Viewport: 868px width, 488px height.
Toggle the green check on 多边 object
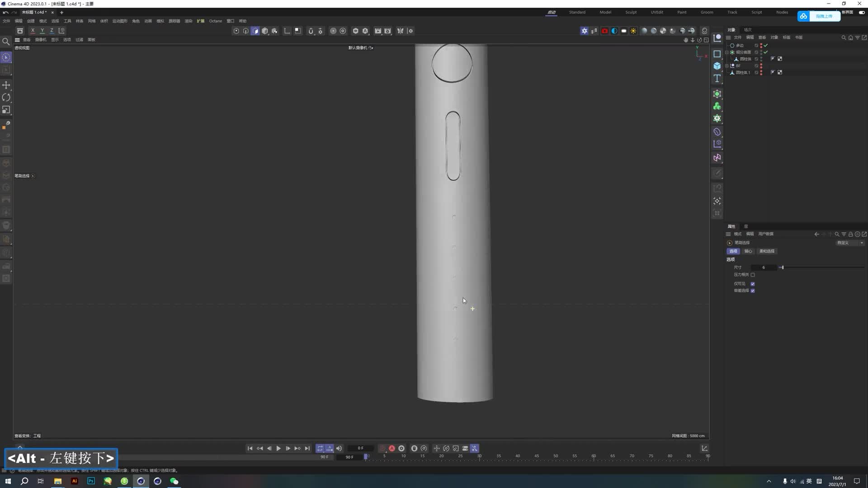pyautogui.click(x=766, y=45)
